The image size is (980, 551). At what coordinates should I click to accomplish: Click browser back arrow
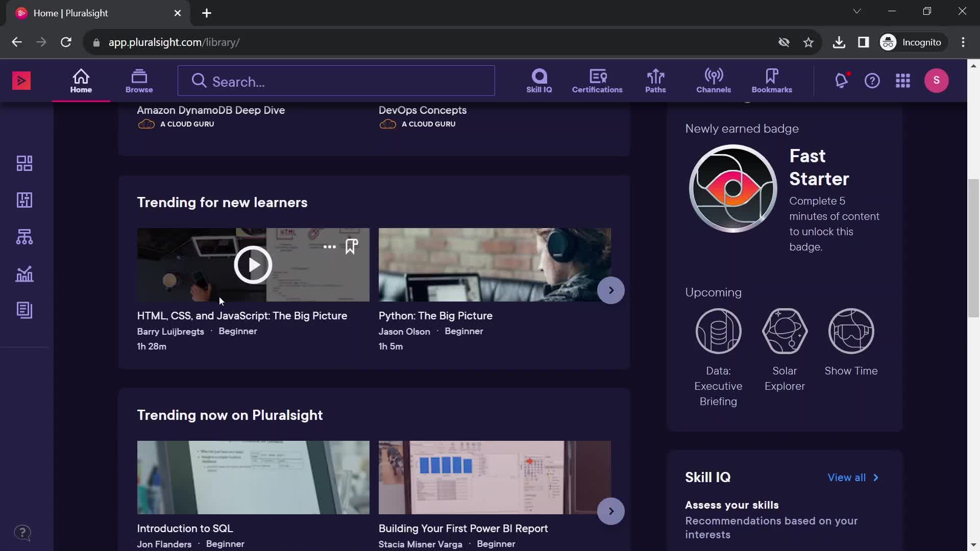point(17,42)
